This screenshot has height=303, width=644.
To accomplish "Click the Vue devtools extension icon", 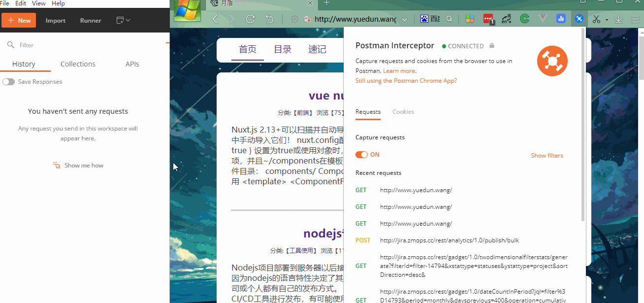I will pos(543,19).
